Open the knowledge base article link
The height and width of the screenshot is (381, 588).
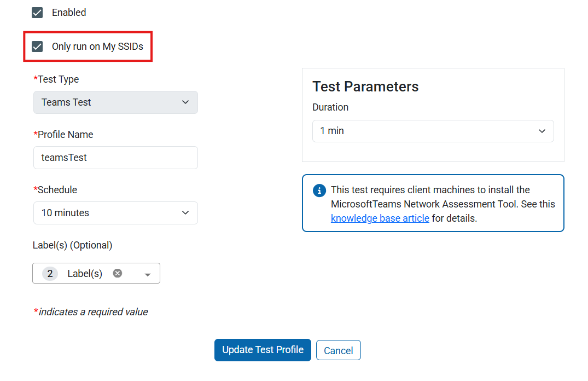[380, 218]
